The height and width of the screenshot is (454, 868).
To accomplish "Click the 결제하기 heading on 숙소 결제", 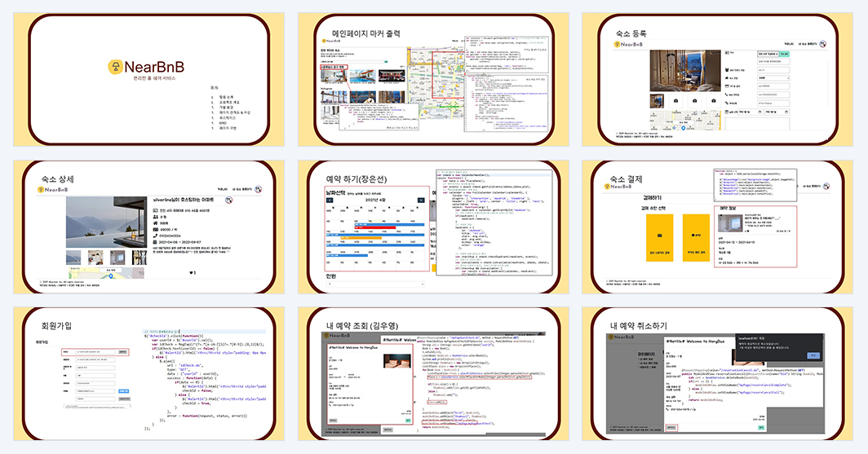I will [652, 197].
